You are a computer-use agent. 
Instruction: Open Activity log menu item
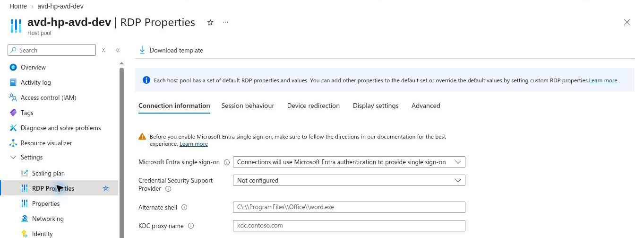tap(36, 82)
